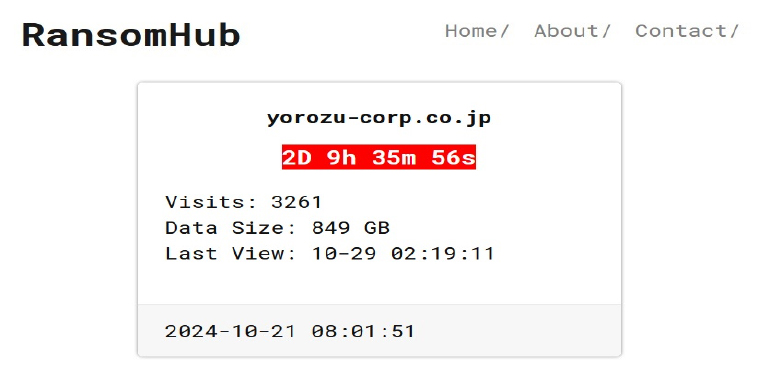Click the 35m minutes value in countdown

tap(394, 157)
